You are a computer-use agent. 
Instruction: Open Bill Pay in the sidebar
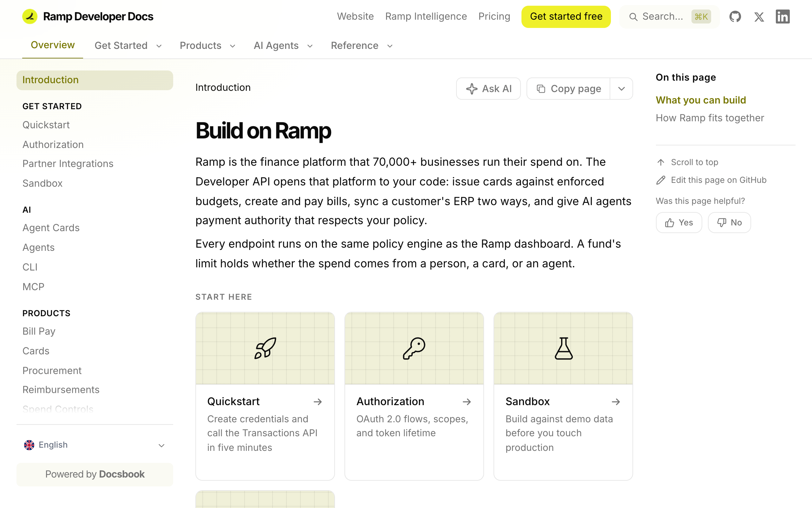click(x=39, y=331)
